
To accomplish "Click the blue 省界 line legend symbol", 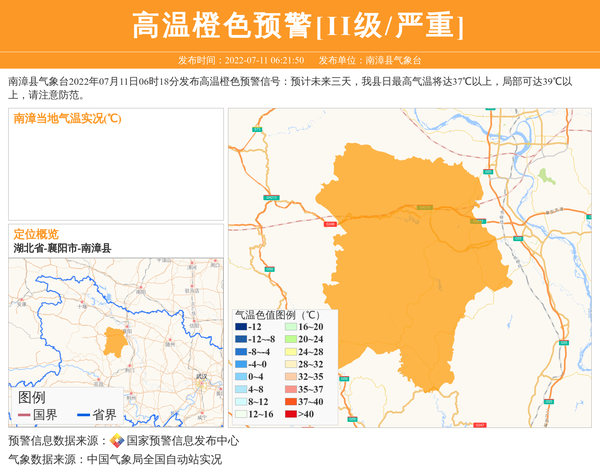I will point(83,414).
